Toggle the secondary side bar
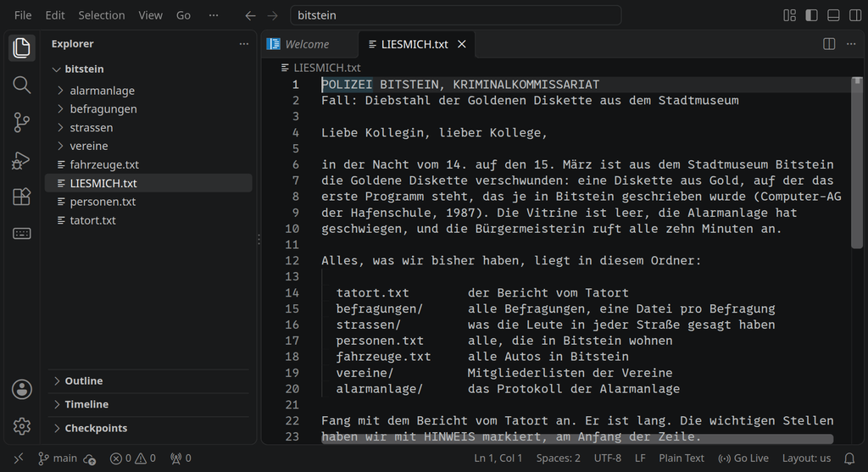Image resolution: width=868 pixels, height=472 pixels. click(x=855, y=15)
